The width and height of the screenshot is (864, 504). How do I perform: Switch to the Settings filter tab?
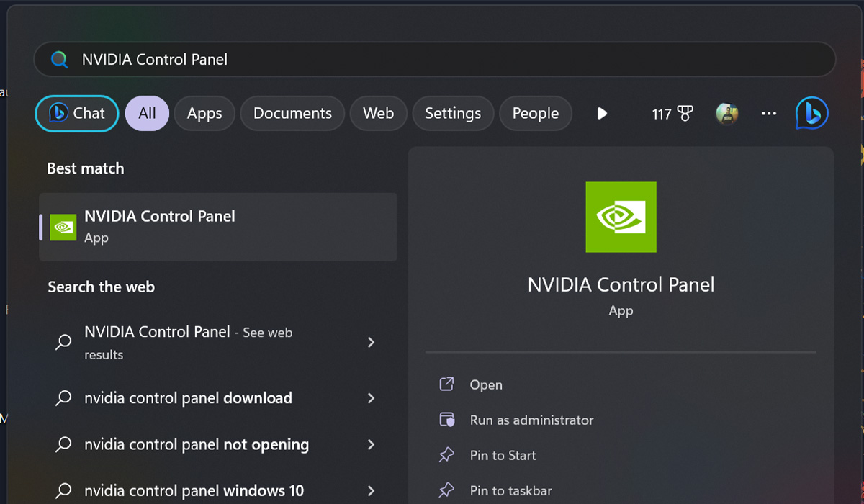click(453, 113)
